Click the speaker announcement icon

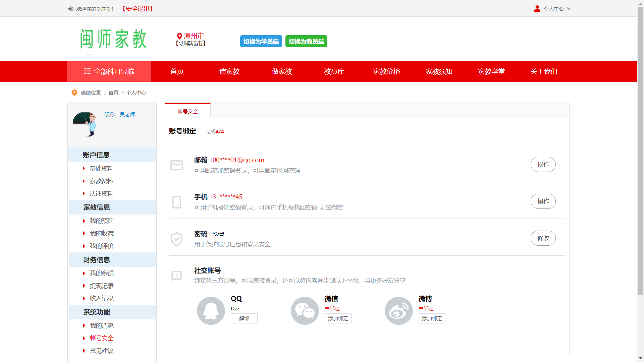71,9
